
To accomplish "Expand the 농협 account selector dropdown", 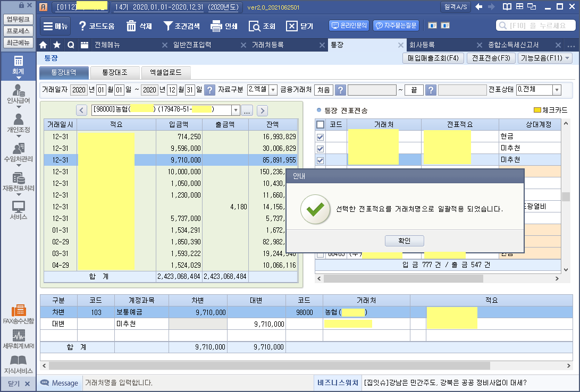I will tap(236, 110).
